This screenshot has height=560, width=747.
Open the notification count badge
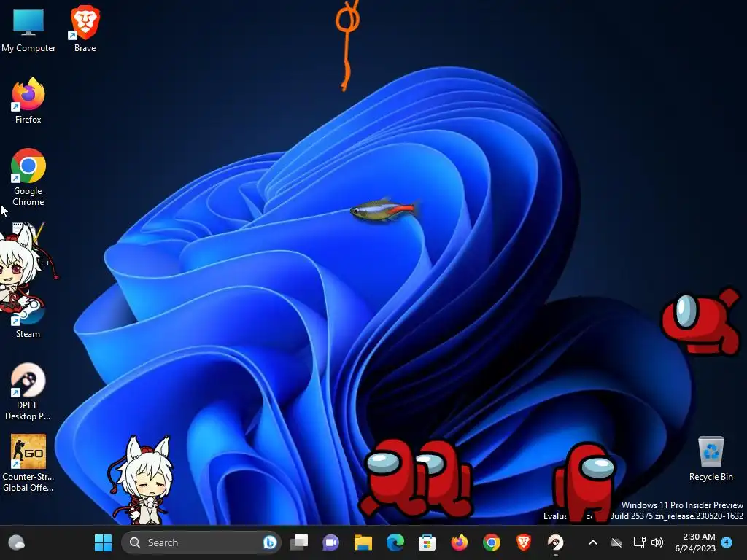click(x=727, y=542)
